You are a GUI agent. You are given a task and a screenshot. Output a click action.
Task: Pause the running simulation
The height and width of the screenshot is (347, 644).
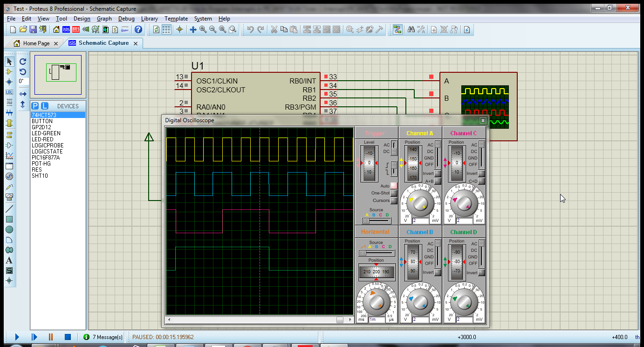click(50, 337)
